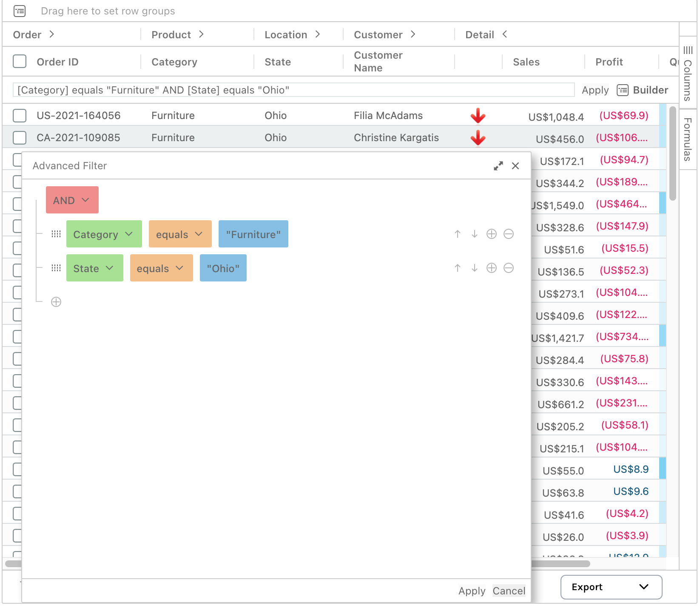Open the filter Builder button

pos(643,90)
